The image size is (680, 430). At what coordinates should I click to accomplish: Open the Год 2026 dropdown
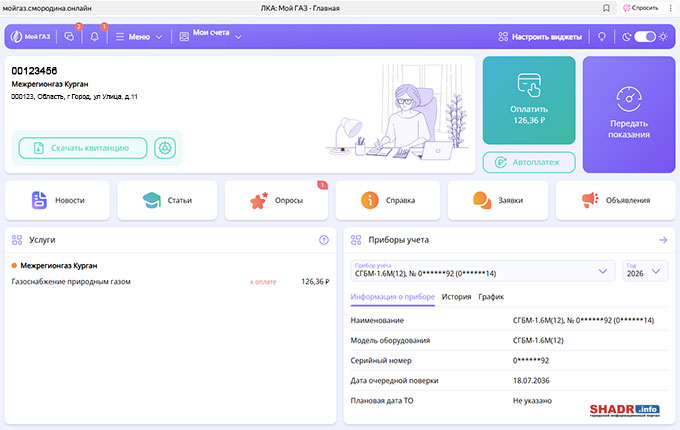[x=643, y=271]
